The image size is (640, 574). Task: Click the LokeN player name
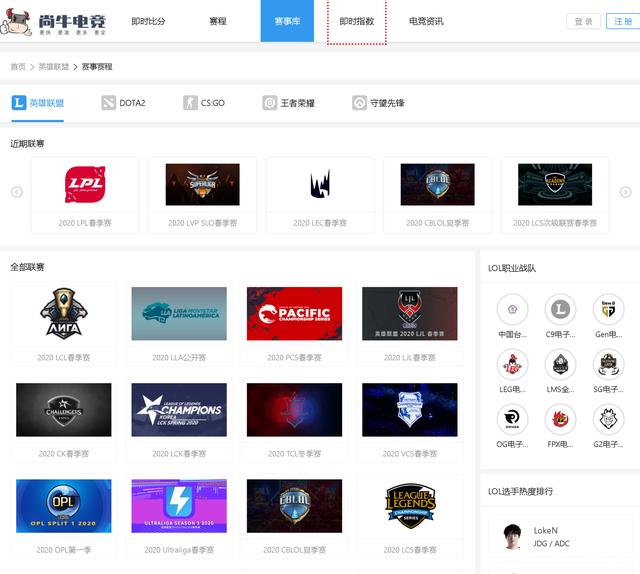(x=545, y=530)
